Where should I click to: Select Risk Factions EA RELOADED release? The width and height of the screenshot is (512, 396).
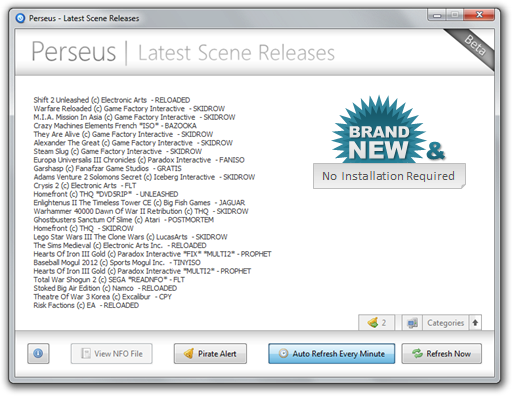coord(86,305)
